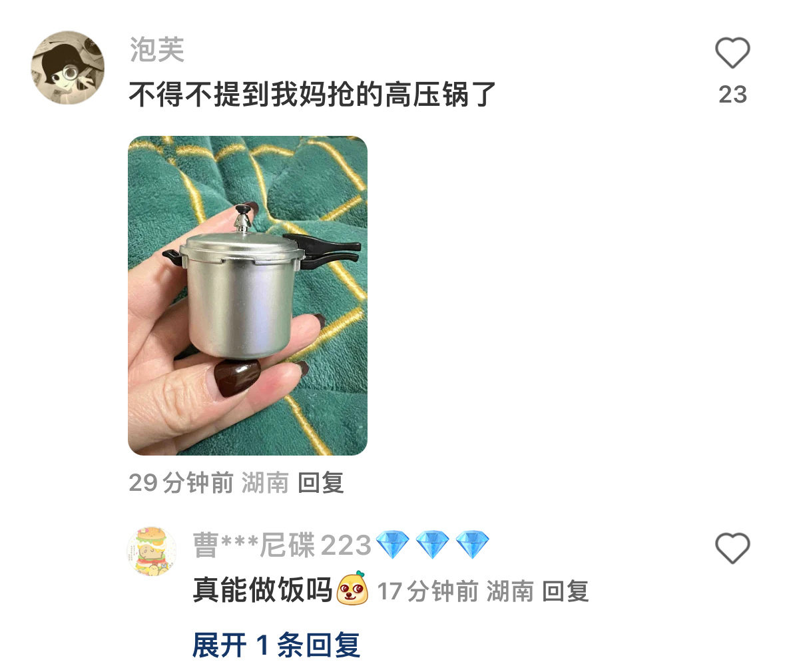Expand the 展开 1 条回复 link

click(x=276, y=645)
